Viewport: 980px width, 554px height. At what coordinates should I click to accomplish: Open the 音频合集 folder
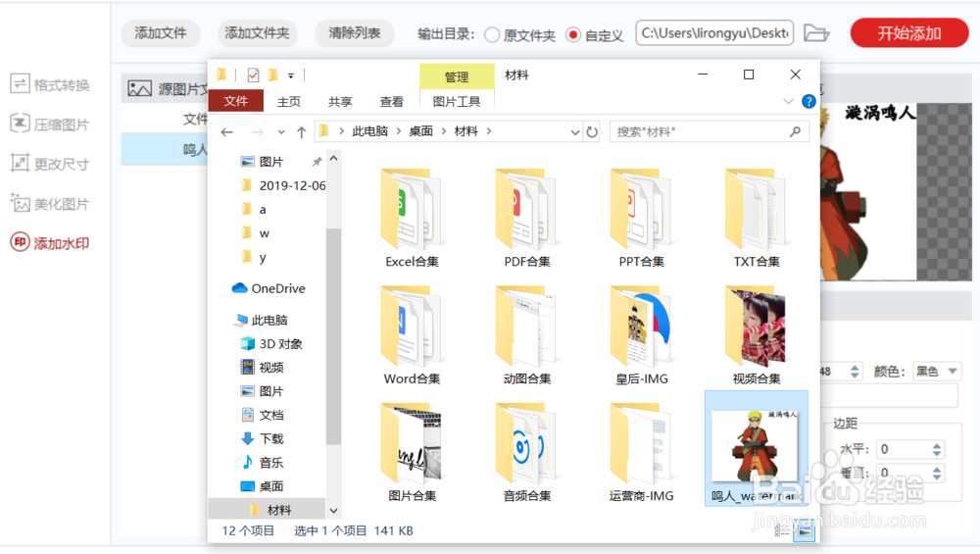click(527, 452)
